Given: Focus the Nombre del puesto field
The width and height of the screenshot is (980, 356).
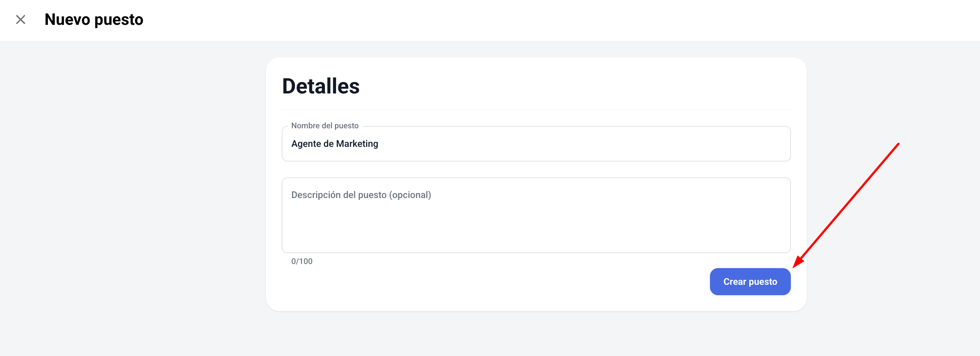Looking at the screenshot, I should click(536, 144).
